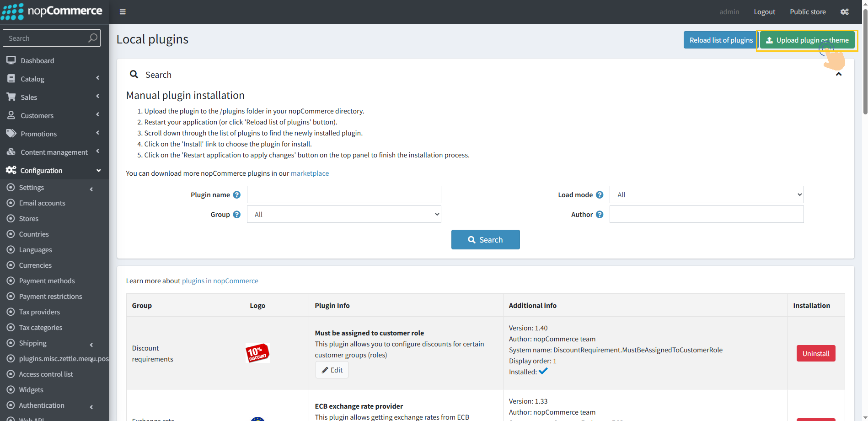The image size is (868, 421).
Task: Click Logout in the top bar
Action: (x=764, y=11)
